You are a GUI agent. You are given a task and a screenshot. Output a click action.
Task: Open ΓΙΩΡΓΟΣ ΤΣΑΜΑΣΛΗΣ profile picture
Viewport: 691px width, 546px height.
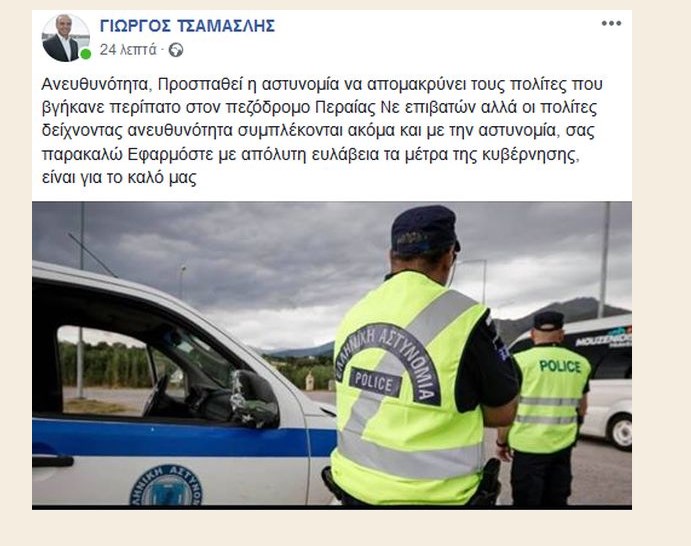[66, 38]
